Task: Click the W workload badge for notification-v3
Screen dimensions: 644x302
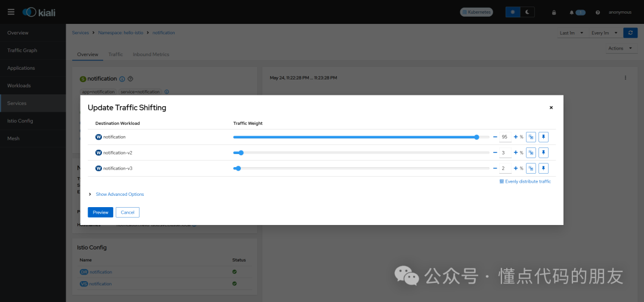Action: point(98,168)
